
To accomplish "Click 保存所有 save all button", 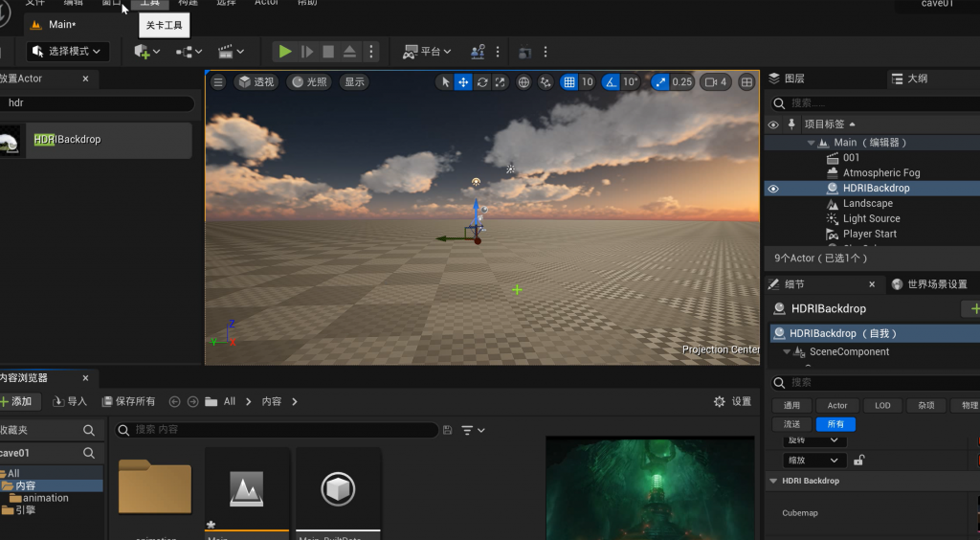I will pos(129,401).
